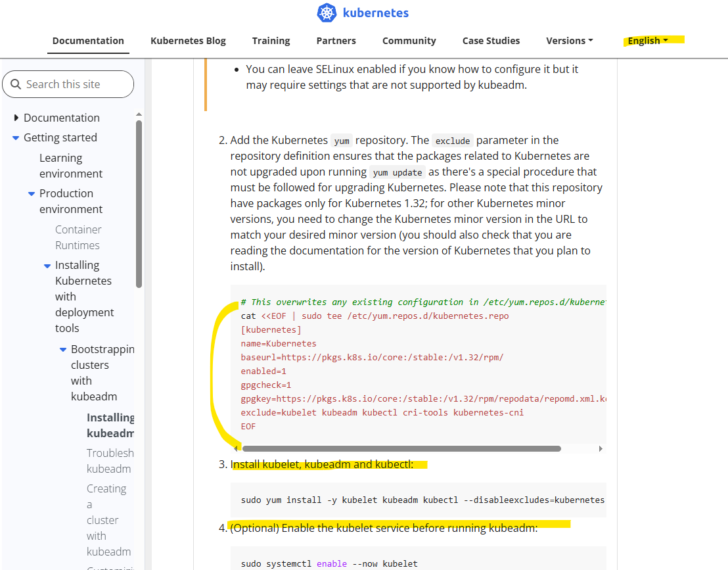
Task: Click the '# This overwrites any existing configuration' comment
Action: (423, 302)
